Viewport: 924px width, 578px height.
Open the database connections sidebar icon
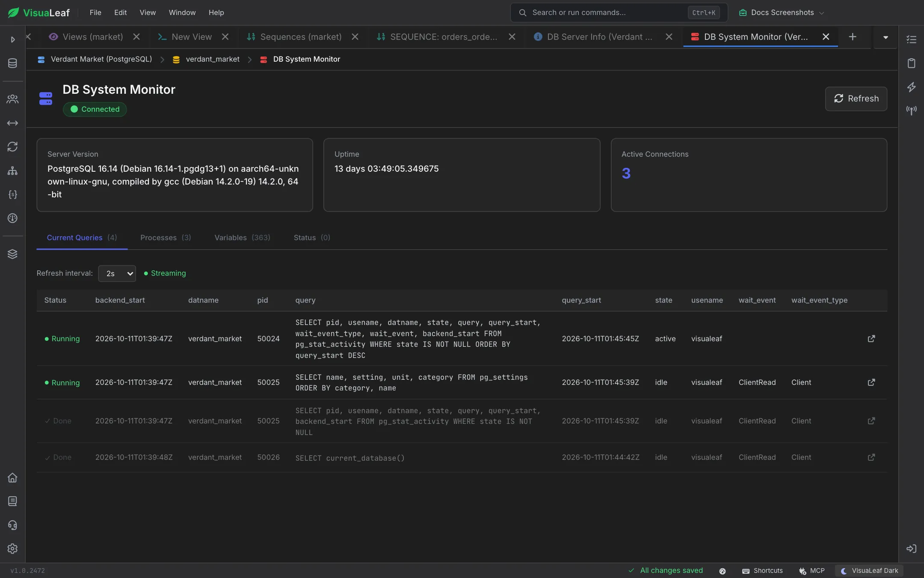[12, 63]
